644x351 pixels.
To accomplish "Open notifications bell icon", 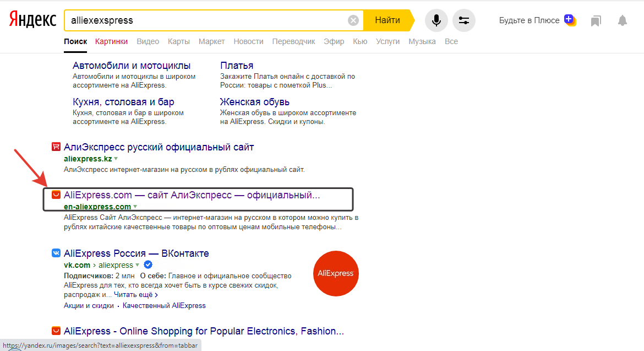I will 623,20.
